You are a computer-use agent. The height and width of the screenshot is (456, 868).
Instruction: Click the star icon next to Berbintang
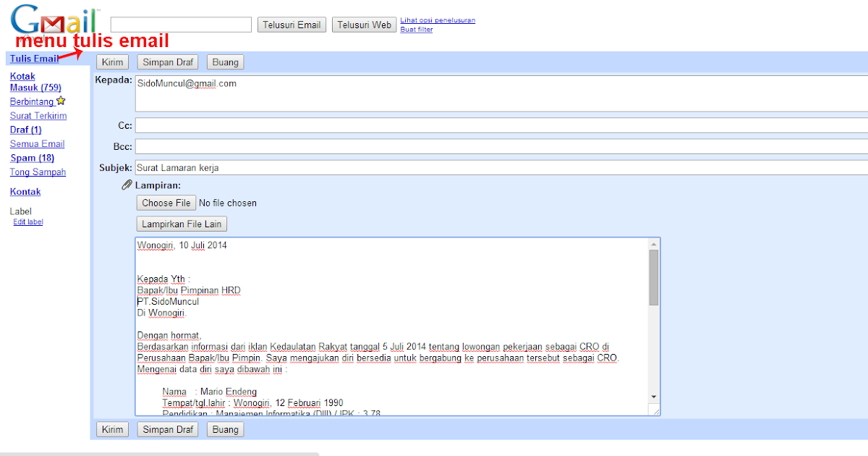(x=61, y=101)
